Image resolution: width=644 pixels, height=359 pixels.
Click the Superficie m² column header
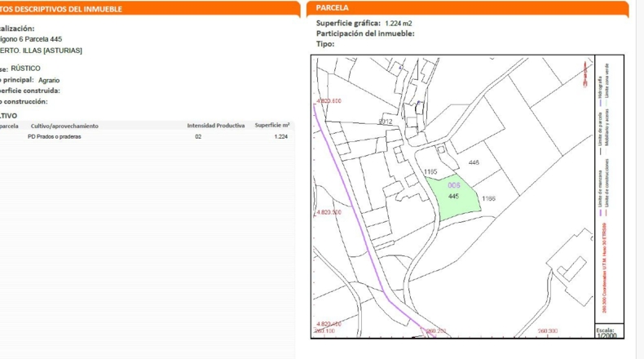pyautogui.click(x=272, y=125)
